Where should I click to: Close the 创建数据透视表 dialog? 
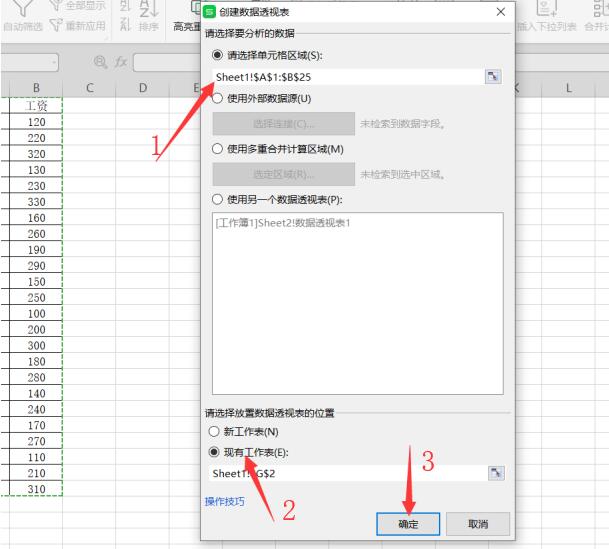500,12
